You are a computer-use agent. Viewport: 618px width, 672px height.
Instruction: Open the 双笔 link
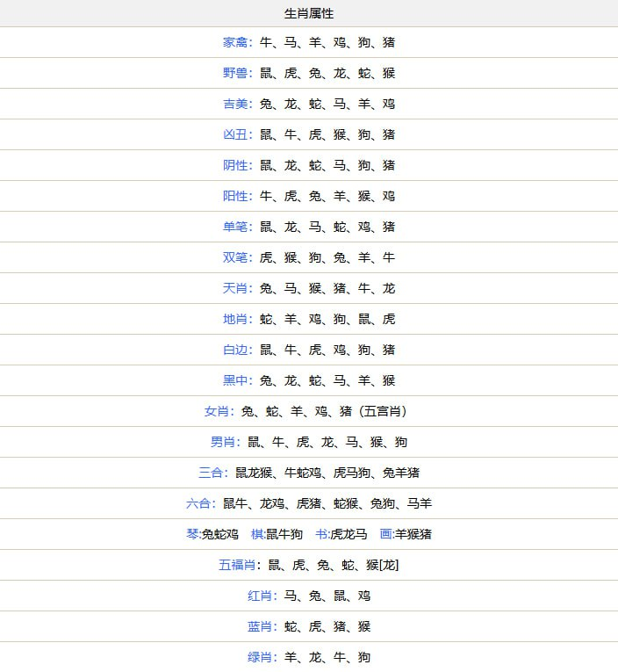click(x=235, y=257)
